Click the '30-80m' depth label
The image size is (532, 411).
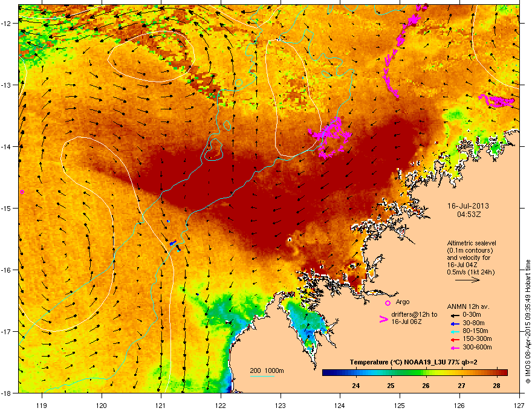coord(473,323)
